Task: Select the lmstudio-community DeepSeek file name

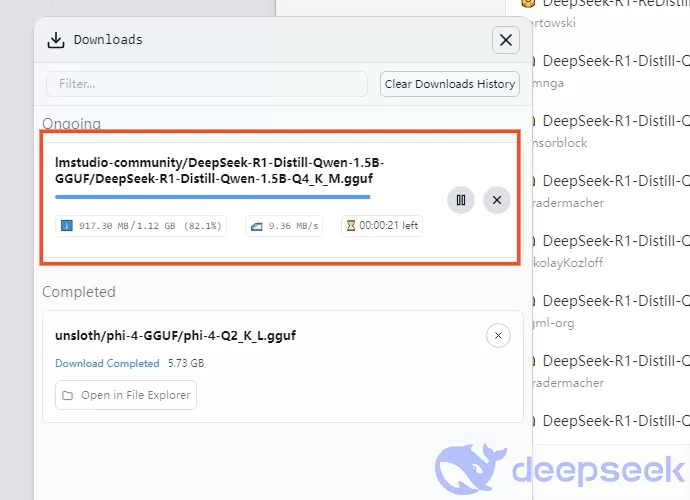Action: click(x=219, y=170)
